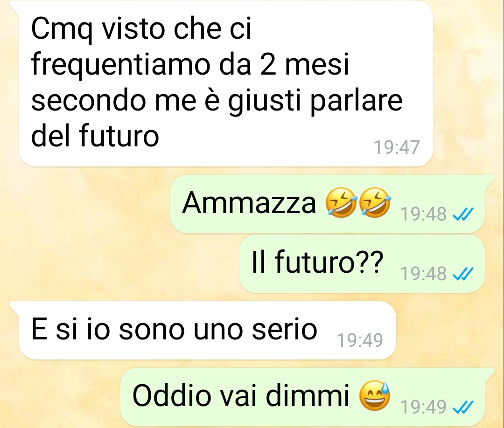The width and height of the screenshot is (504, 428).
Task: Tap the first laughing emoji after Ammazza
Action: [x=341, y=203]
